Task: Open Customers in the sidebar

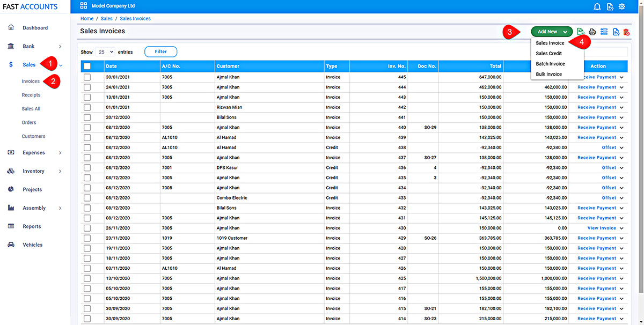Action: tap(33, 136)
